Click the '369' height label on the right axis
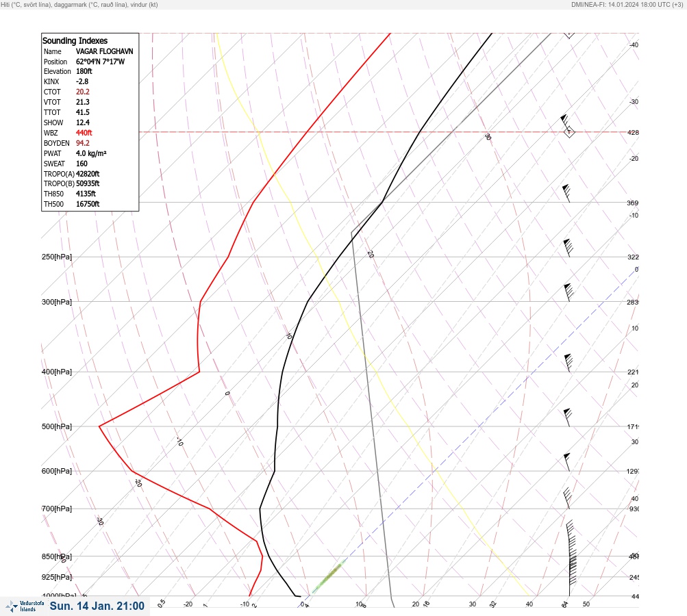This screenshot has width=687, height=616. point(633,203)
